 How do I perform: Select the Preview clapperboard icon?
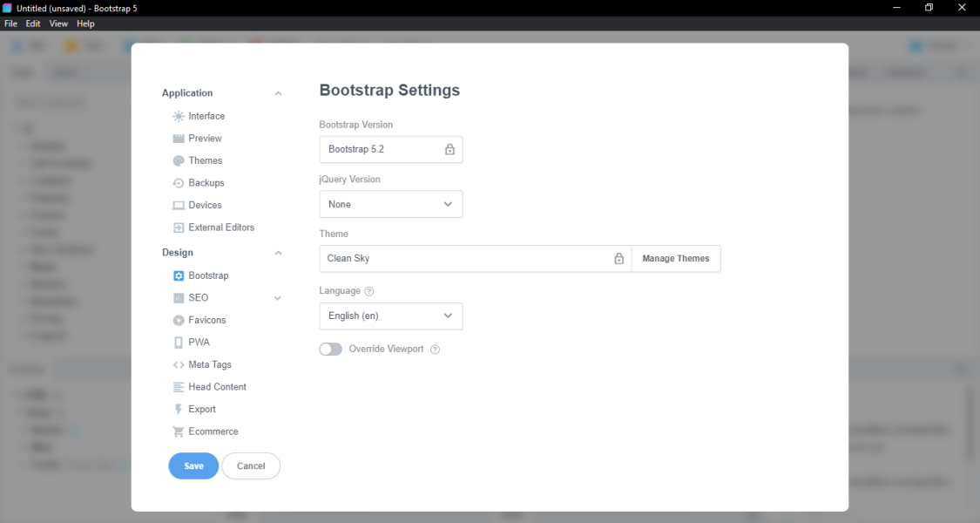tap(178, 139)
